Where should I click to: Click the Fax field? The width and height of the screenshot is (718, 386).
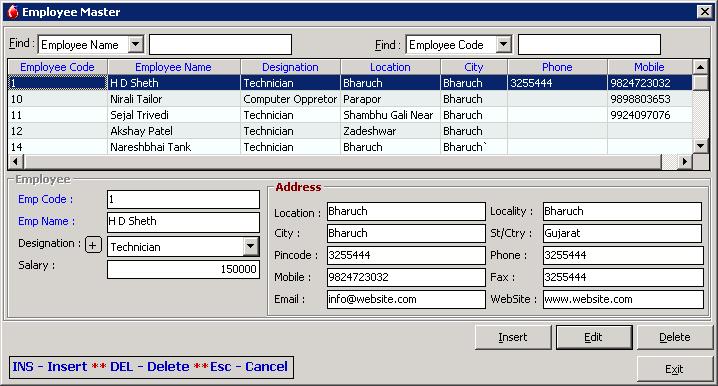[x=623, y=277]
